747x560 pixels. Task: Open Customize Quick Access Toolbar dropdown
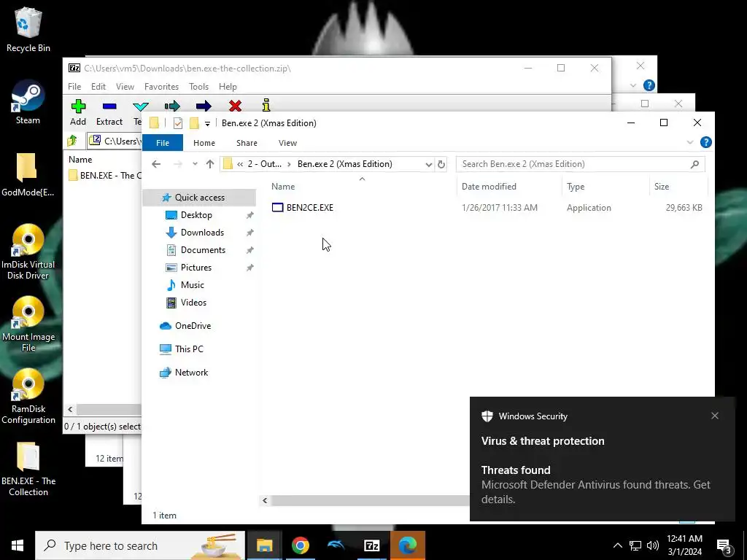pyautogui.click(x=207, y=124)
